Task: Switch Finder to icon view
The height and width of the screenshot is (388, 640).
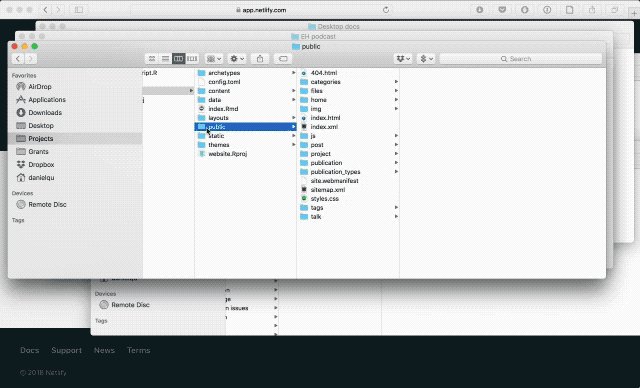Action: pyautogui.click(x=151, y=59)
